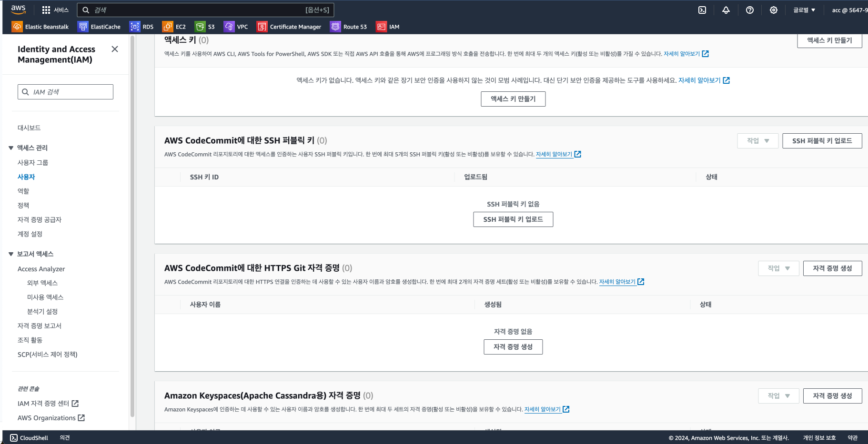Open 약관 in the footer
The width and height of the screenshot is (868, 444).
(x=853, y=438)
